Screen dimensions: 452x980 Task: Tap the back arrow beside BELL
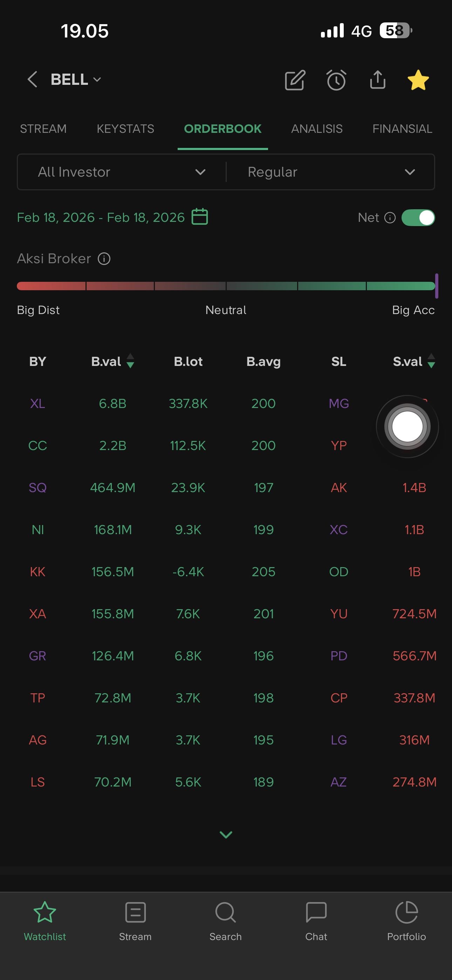pos(33,80)
